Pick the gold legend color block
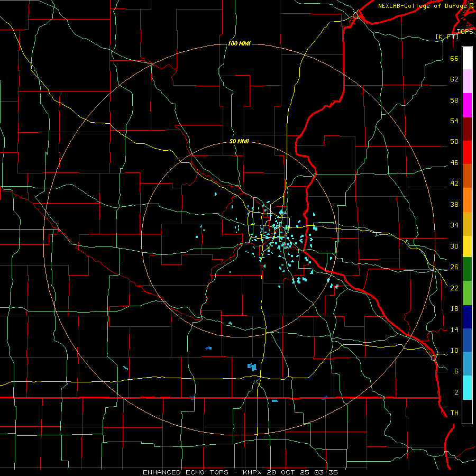Viewport: 476px width, 476px height. 467,224
